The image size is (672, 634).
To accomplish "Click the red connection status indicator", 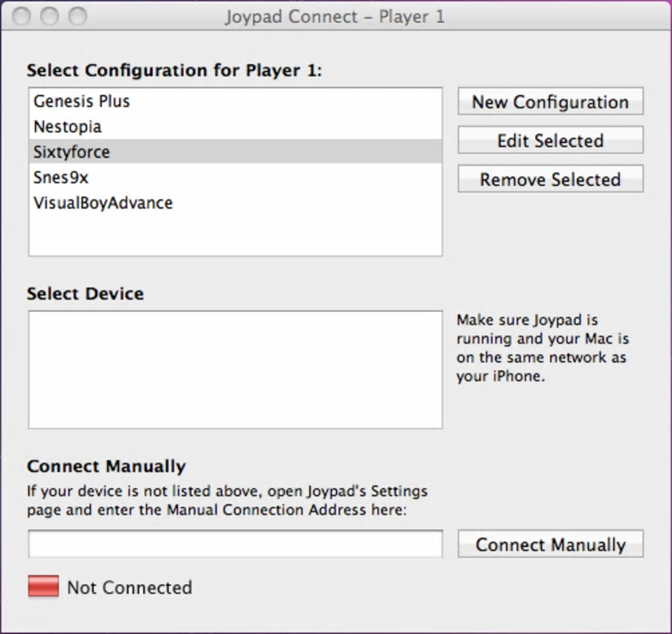I will click(x=43, y=586).
